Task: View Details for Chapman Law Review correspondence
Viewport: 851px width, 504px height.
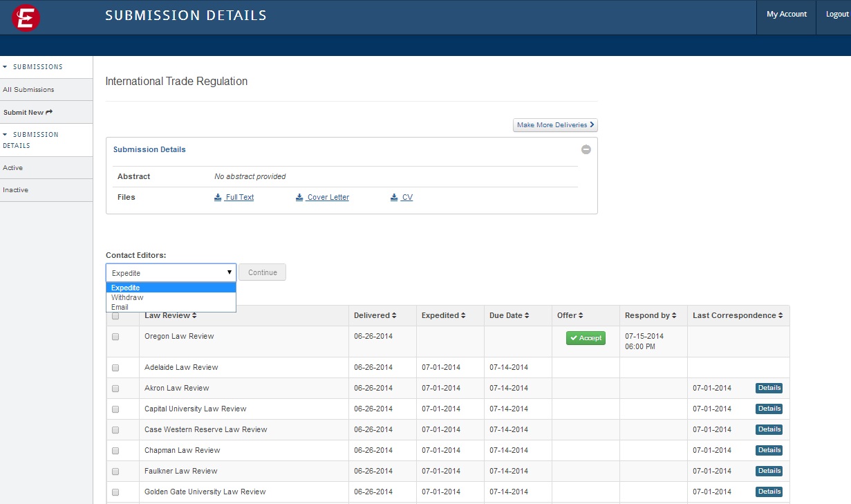Action: pyautogui.click(x=769, y=450)
